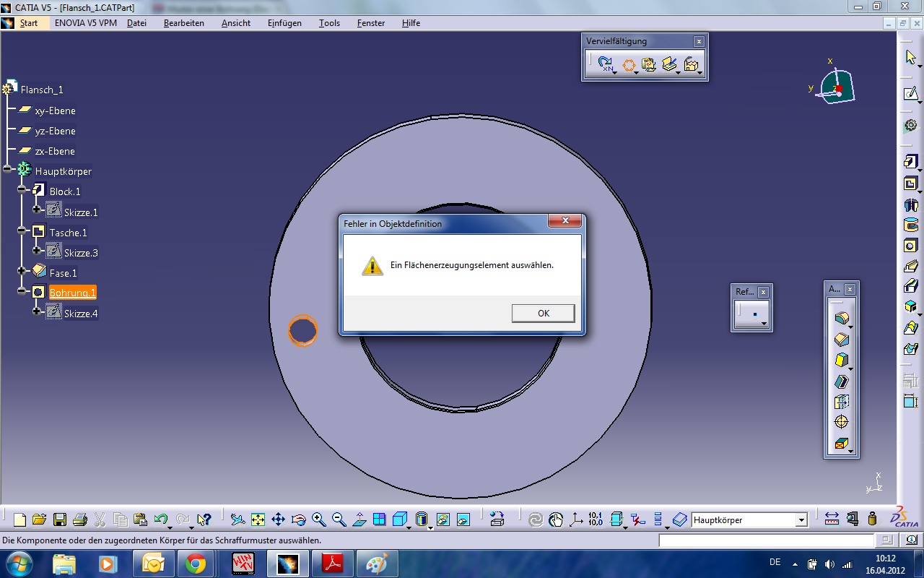Viewport: 924px width, 578px height.
Task: Open the Hauptkörper body dropdown
Action: pos(801,520)
